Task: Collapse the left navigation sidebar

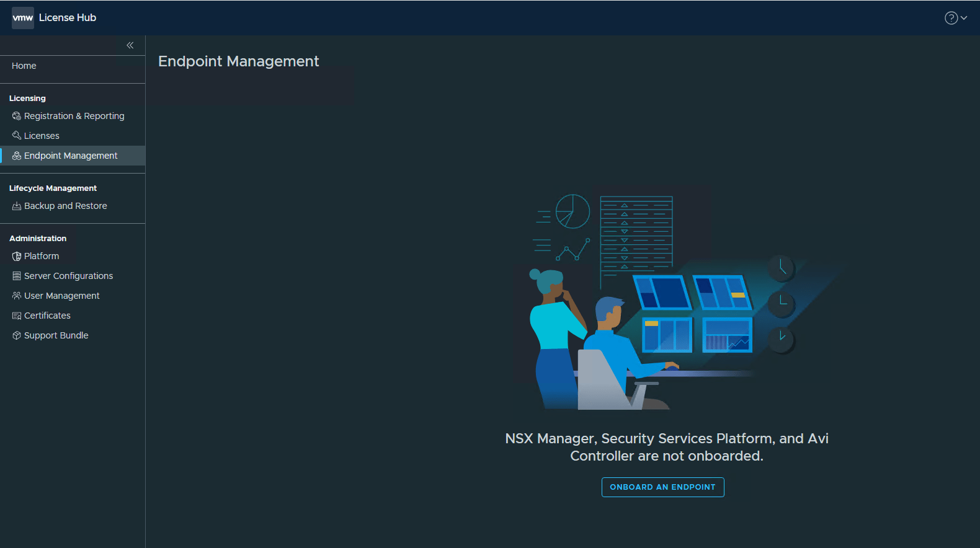Action: tap(130, 45)
